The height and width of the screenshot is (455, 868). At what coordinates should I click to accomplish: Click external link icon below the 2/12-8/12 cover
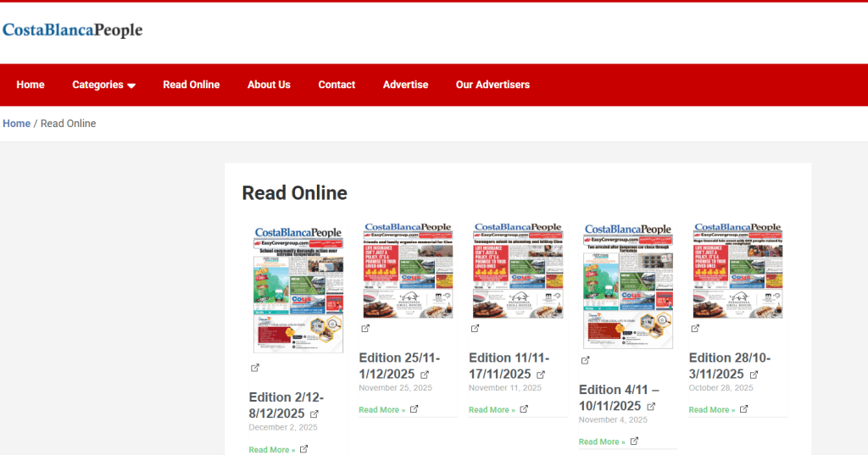click(x=255, y=368)
